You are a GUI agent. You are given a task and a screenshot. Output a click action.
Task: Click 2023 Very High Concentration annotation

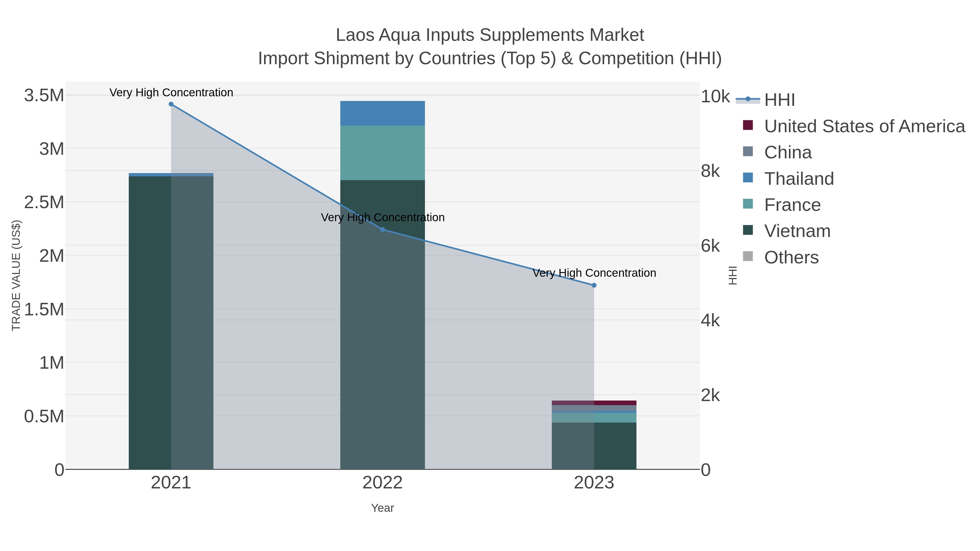(594, 273)
